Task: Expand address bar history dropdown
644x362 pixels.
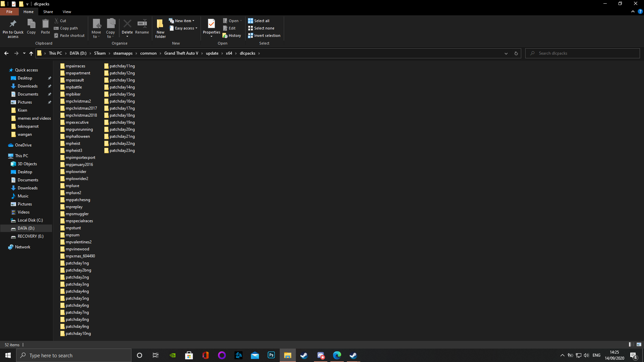Action: pos(506,53)
